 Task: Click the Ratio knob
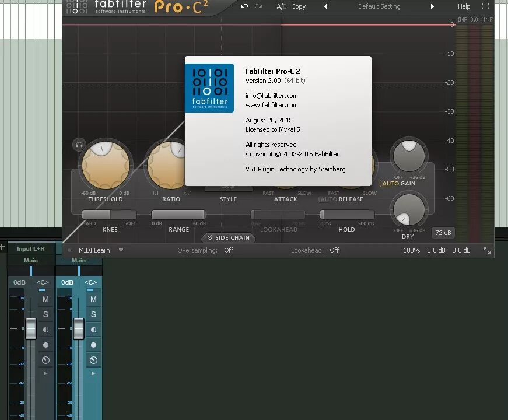(x=166, y=165)
